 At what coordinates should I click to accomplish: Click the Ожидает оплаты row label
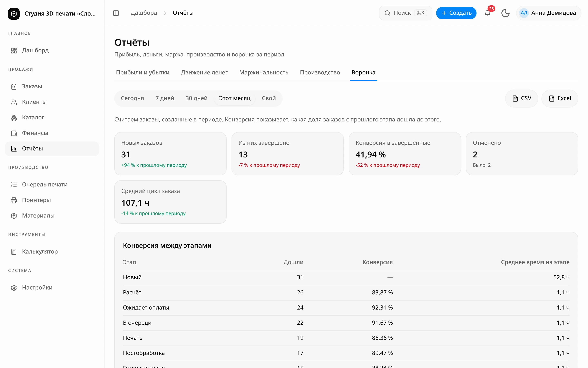coord(146,308)
